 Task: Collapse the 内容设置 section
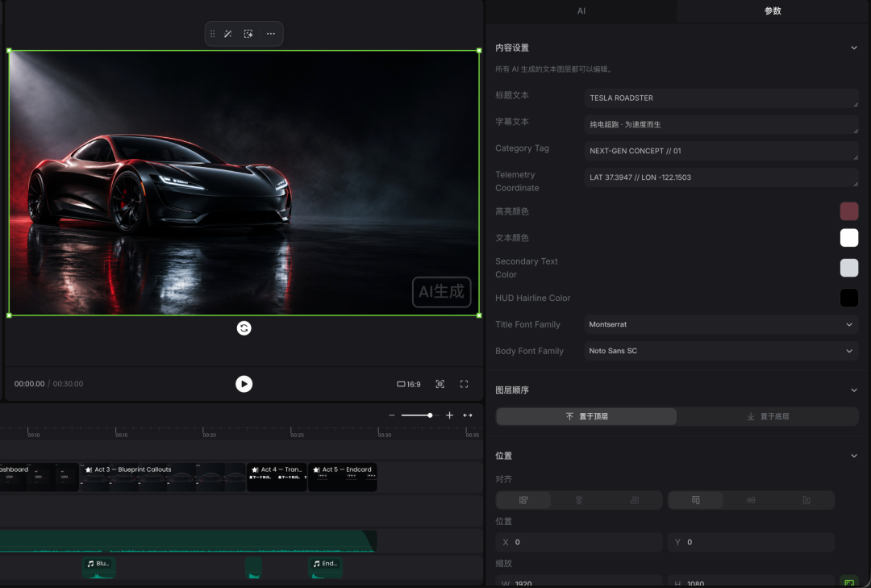coord(854,48)
